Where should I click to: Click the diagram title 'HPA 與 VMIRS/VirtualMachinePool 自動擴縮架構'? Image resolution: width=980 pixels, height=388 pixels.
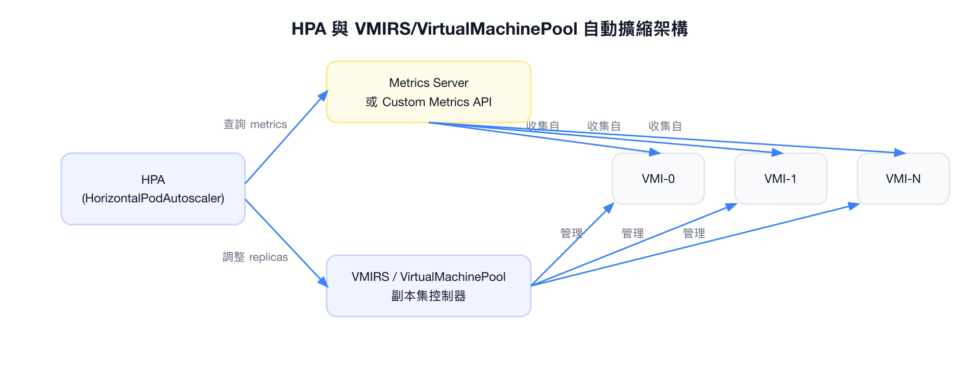click(x=490, y=29)
